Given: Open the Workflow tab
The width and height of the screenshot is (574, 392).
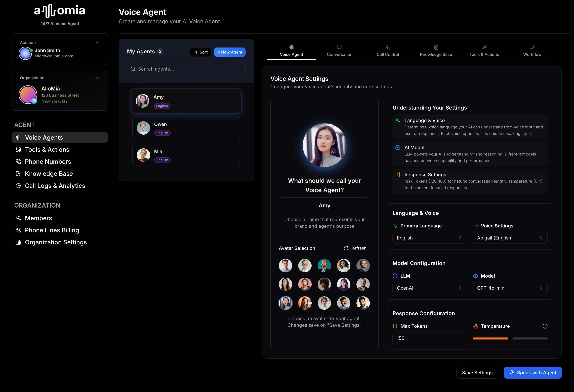Looking at the screenshot, I should [x=532, y=51].
